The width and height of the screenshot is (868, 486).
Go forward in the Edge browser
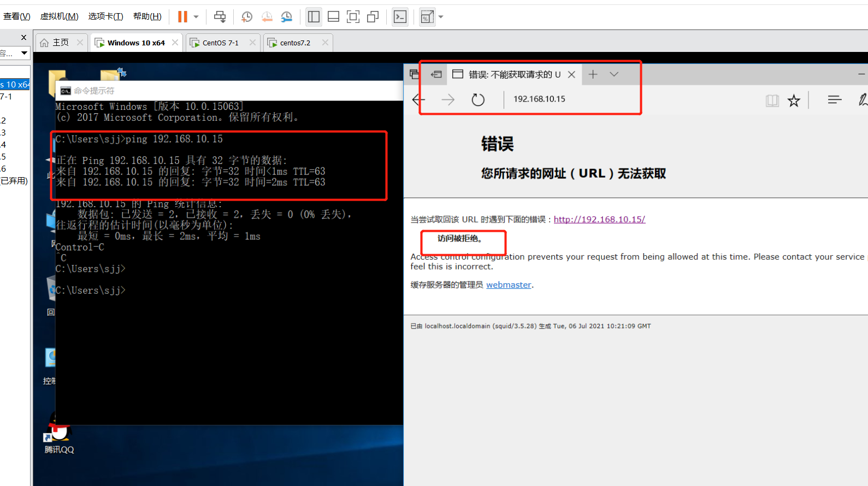tap(448, 99)
